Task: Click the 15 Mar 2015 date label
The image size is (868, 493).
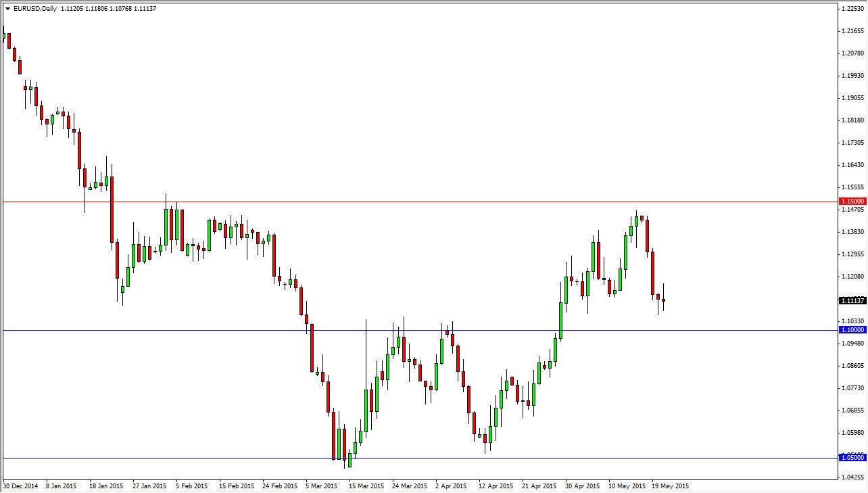Action: pyautogui.click(x=366, y=486)
